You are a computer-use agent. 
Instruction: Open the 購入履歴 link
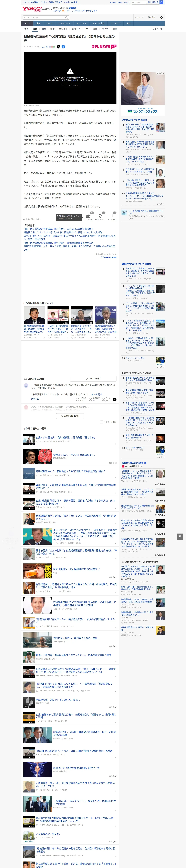152,18
